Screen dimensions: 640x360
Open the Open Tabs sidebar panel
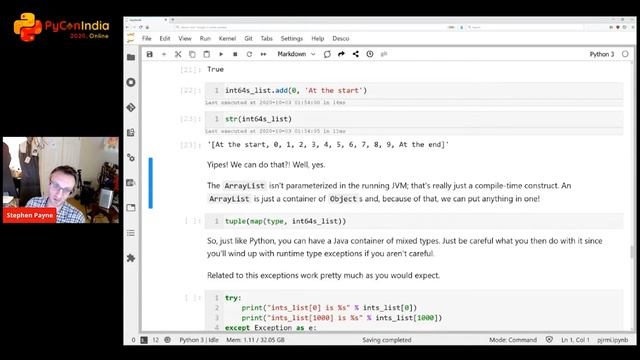pos(131,208)
